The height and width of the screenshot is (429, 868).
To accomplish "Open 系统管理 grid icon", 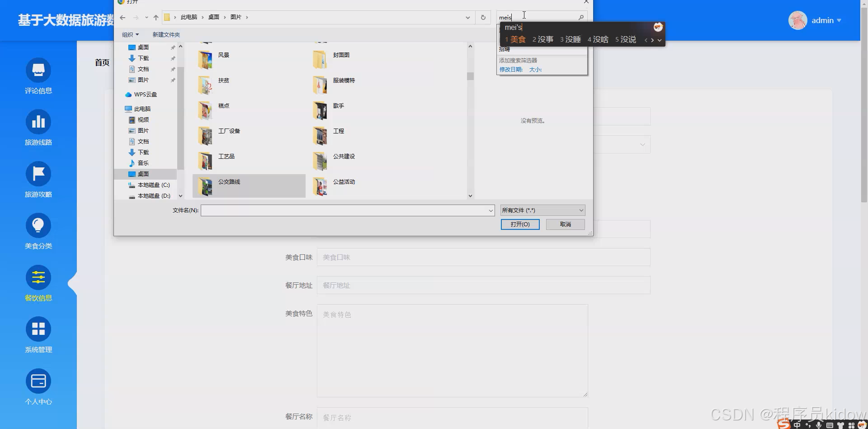I will tap(38, 329).
